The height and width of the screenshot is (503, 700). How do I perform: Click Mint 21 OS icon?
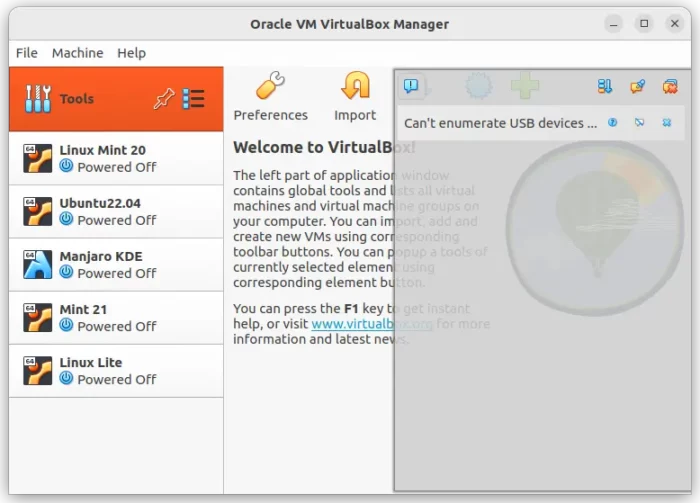[x=38, y=318]
